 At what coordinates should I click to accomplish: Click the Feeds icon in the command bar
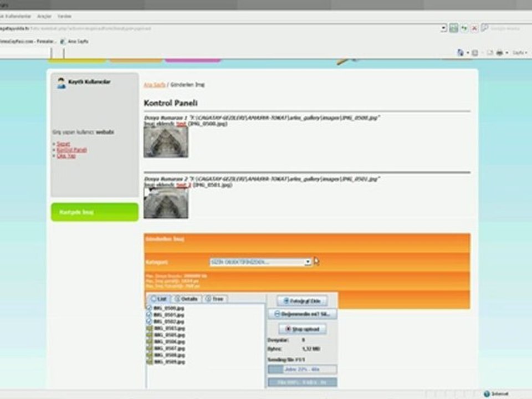click(475, 53)
